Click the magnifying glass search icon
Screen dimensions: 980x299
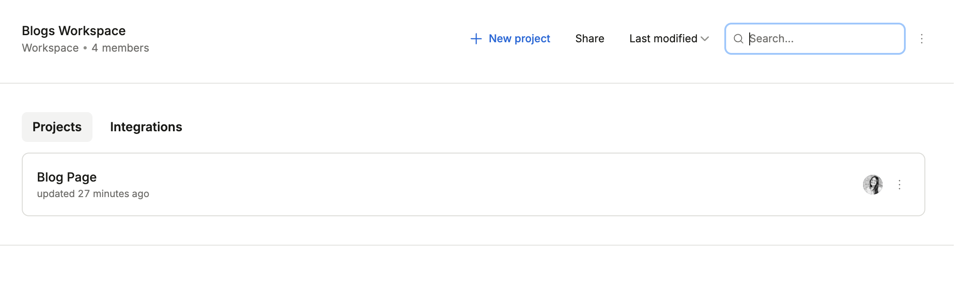tap(738, 39)
